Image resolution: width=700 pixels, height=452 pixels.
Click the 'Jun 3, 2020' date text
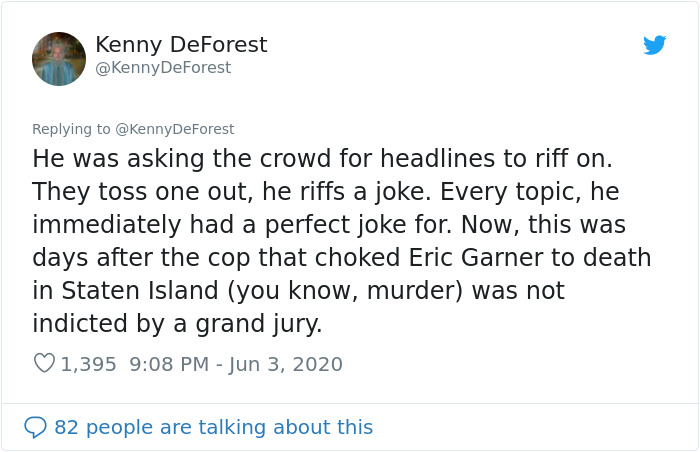pos(286,364)
